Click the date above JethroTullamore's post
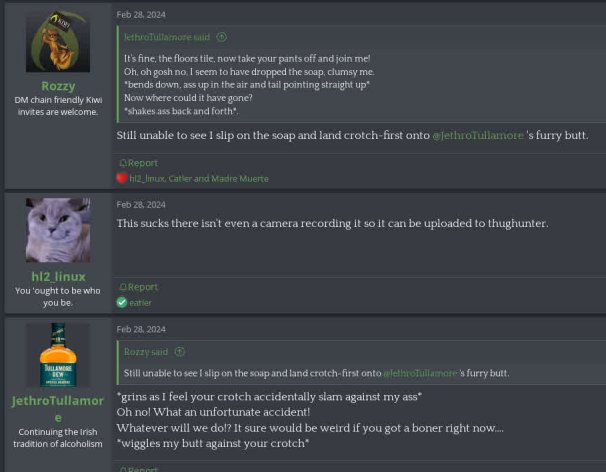This screenshot has width=606, height=472. (x=141, y=329)
